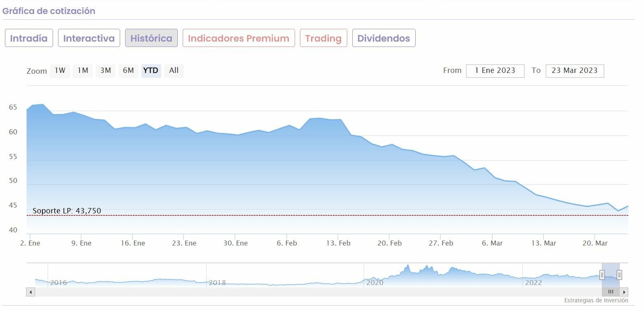
Task: Click the right navigator range handle
Action: [x=619, y=275]
